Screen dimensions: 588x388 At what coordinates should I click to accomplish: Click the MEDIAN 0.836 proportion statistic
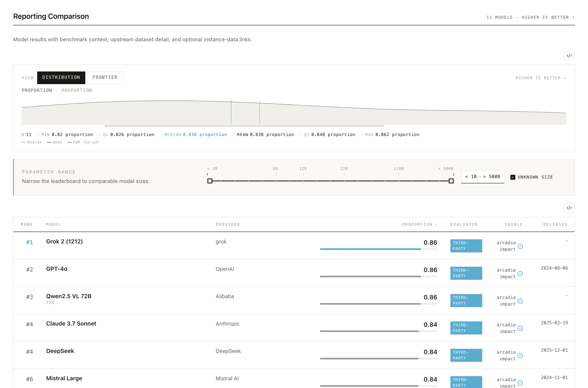(195, 135)
